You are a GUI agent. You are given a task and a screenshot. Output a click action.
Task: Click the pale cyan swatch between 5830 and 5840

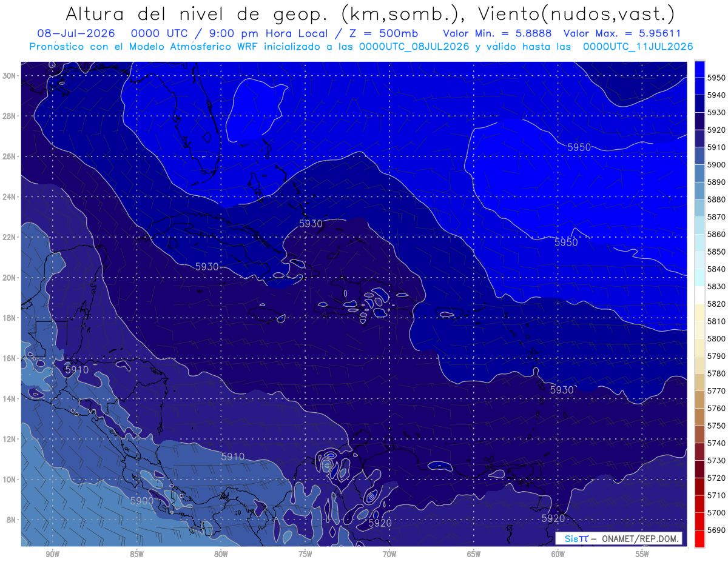[x=699, y=278]
